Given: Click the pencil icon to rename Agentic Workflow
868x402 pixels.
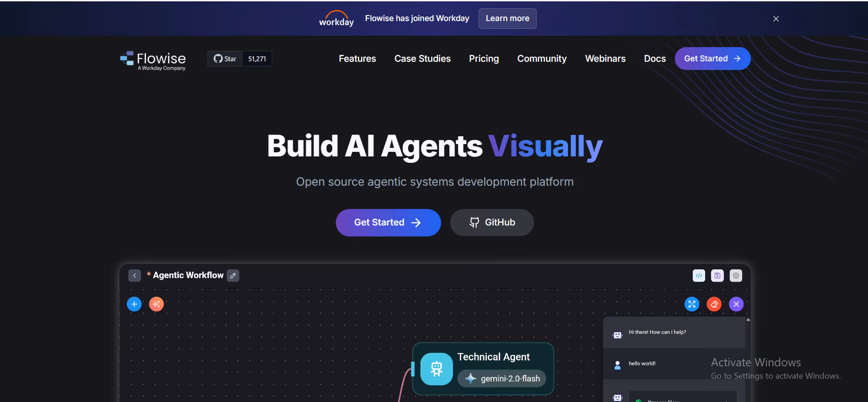Looking at the screenshot, I should coord(233,275).
